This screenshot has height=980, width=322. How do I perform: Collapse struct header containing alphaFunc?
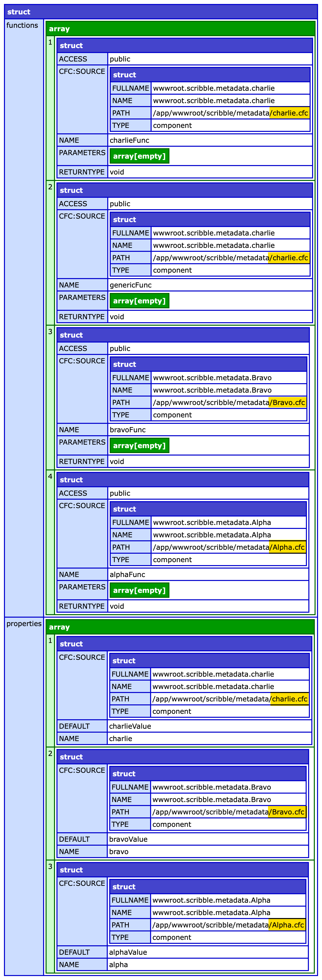coord(183,480)
